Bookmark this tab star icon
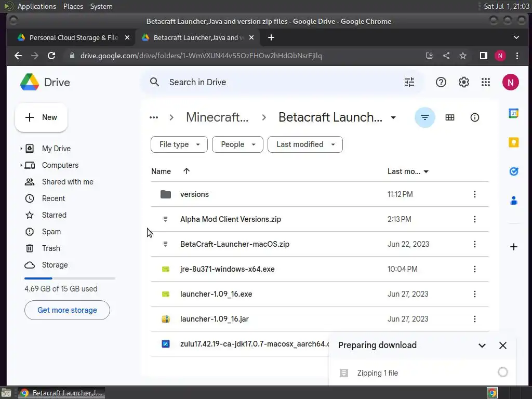The width and height of the screenshot is (532, 399). coord(463,56)
